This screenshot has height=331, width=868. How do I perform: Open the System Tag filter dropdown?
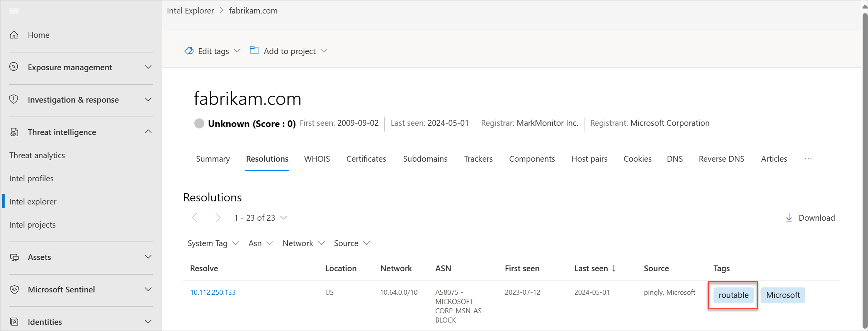[213, 243]
